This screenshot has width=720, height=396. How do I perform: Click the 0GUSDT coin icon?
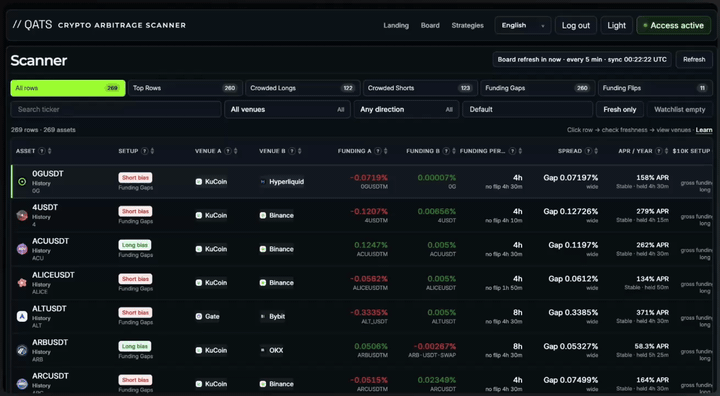(x=22, y=182)
